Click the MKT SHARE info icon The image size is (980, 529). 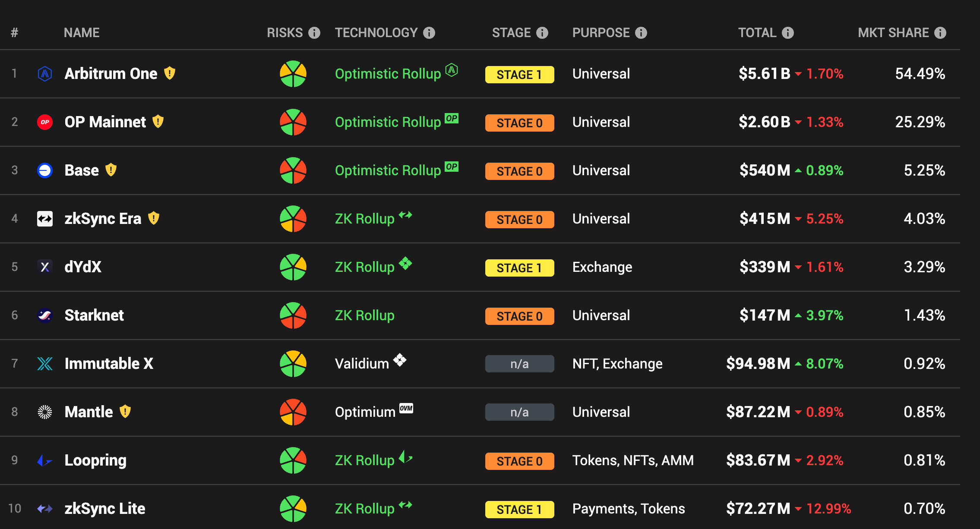click(x=940, y=33)
